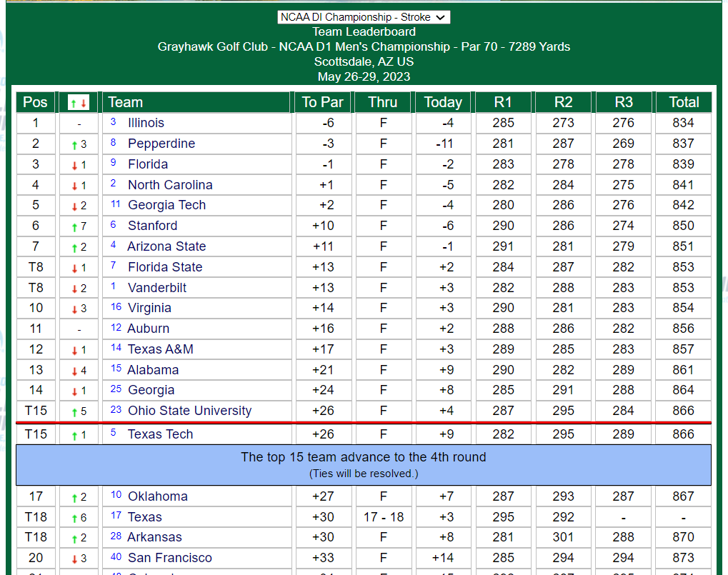Open the Oklahoma team link
Image resolution: width=728 pixels, height=575 pixels.
158,496
